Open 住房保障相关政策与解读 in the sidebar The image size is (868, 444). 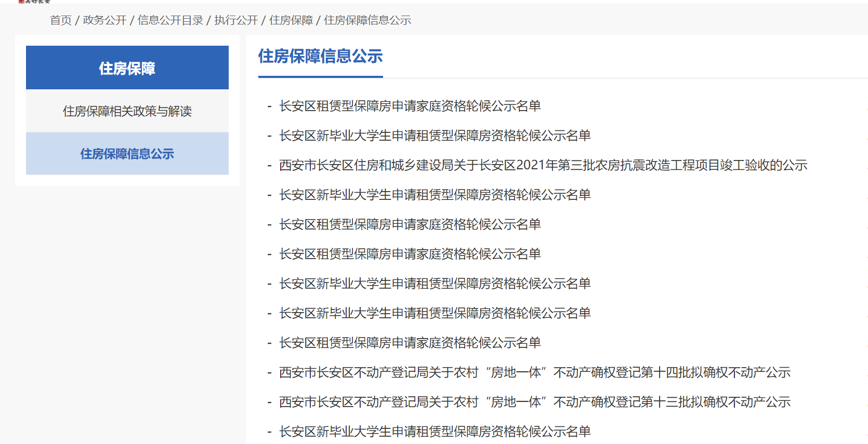point(127,111)
